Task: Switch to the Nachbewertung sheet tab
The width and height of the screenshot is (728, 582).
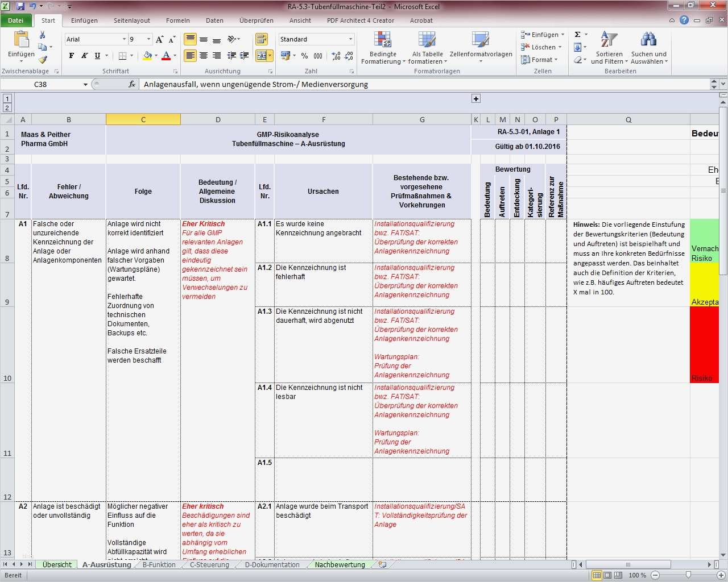Action: 340,565
